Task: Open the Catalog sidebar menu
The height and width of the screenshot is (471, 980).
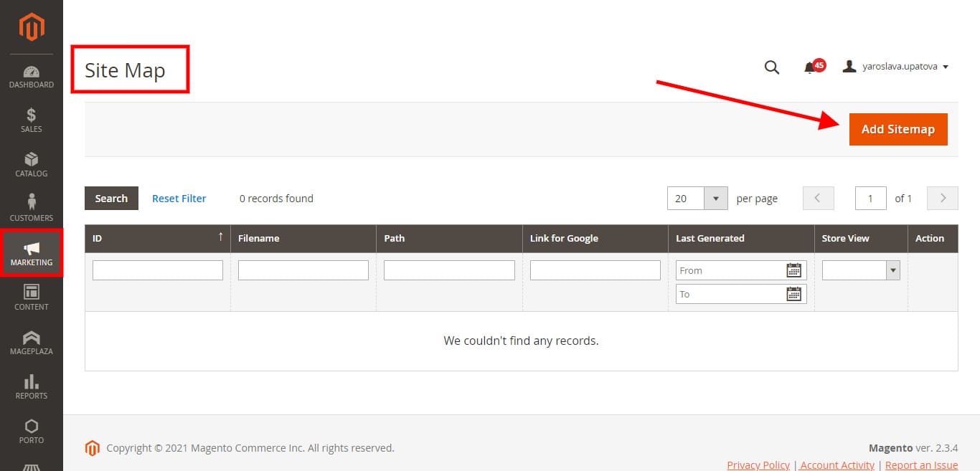Action: (x=32, y=165)
